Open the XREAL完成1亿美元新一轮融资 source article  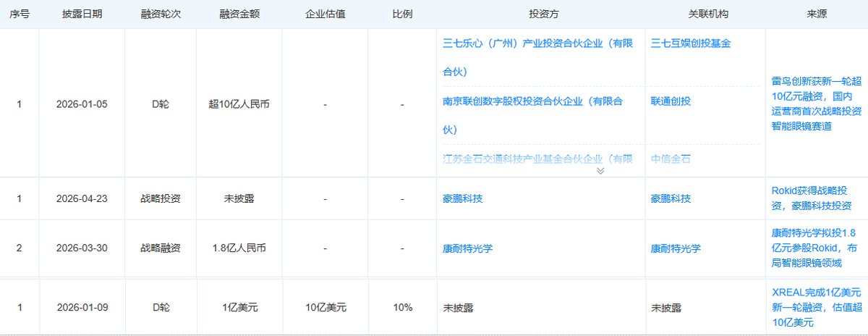point(816,307)
